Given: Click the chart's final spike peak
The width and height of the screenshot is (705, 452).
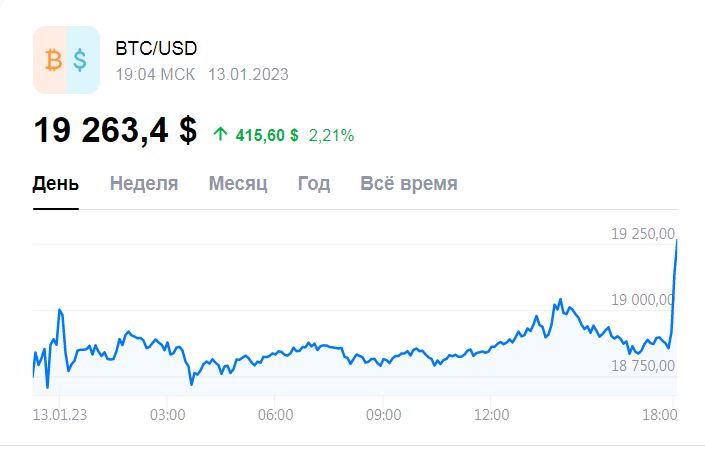Looking at the screenshot, I should [677, 241].
